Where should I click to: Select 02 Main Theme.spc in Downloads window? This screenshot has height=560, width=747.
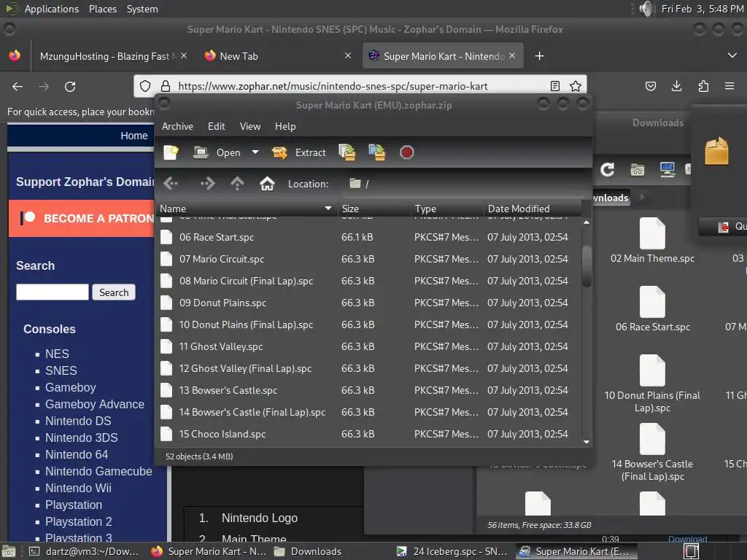[x=652, y=241]
